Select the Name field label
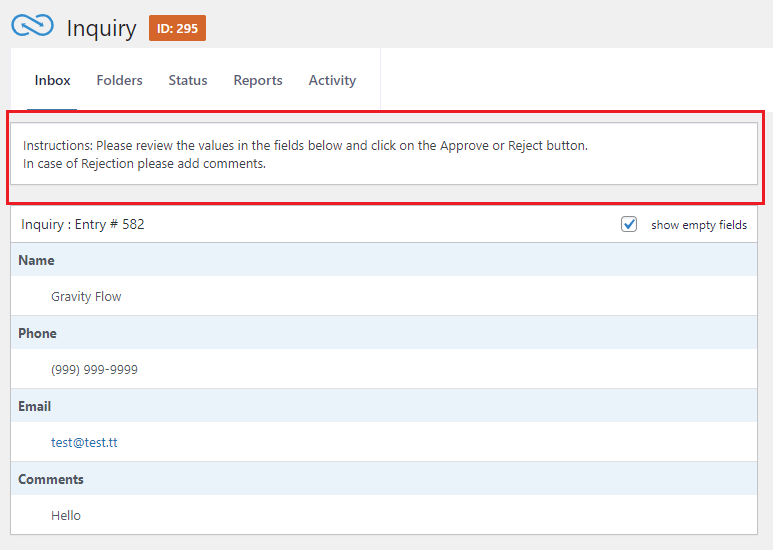This screenshot has width=773, height=550. click(37, 260)
